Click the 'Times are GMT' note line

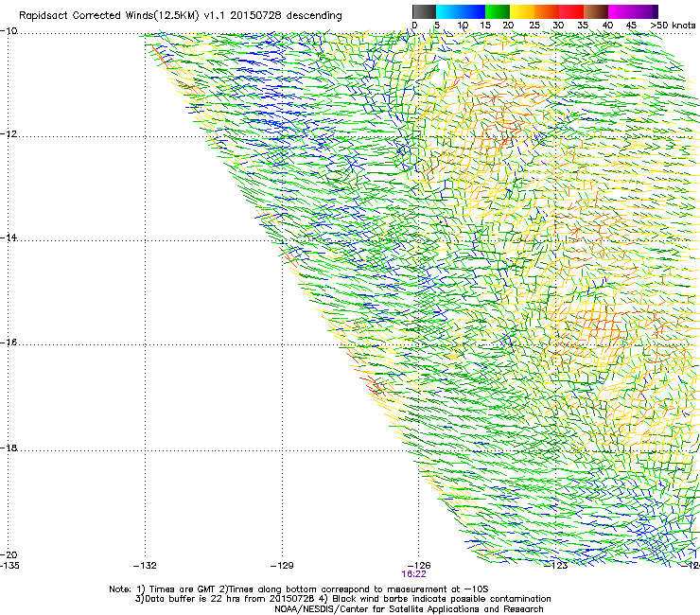tap(299, 589)
